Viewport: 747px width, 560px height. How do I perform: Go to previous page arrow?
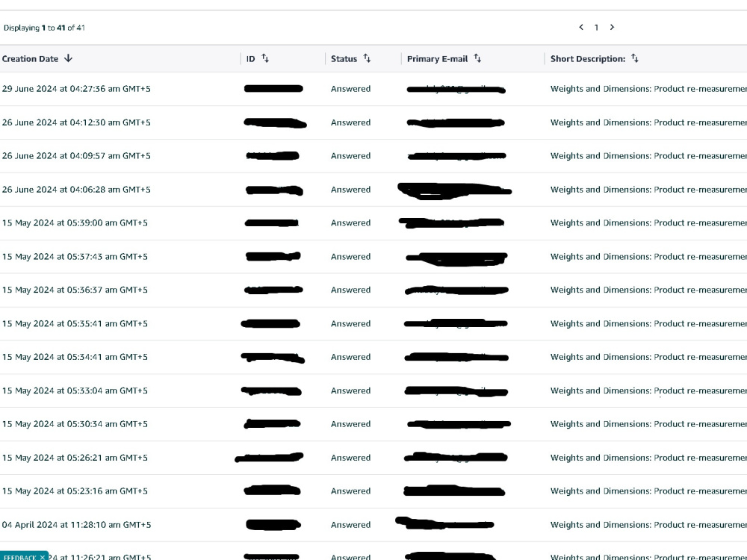click(580, 27)
